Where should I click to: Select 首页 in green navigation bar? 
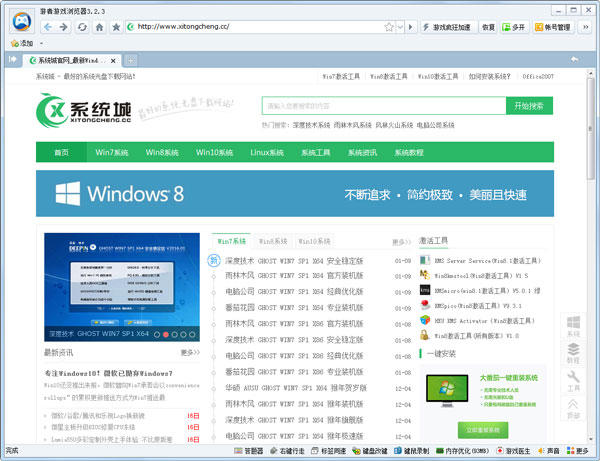click(61, 152)
